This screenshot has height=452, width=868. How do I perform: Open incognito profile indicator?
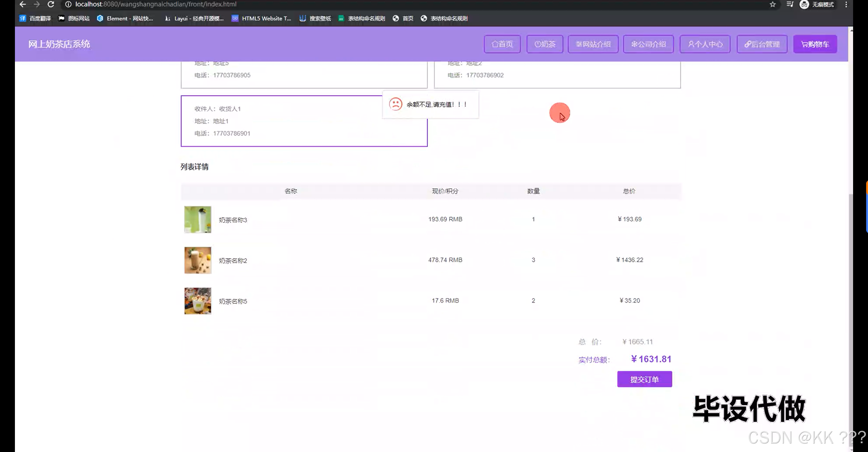[816, 4]
